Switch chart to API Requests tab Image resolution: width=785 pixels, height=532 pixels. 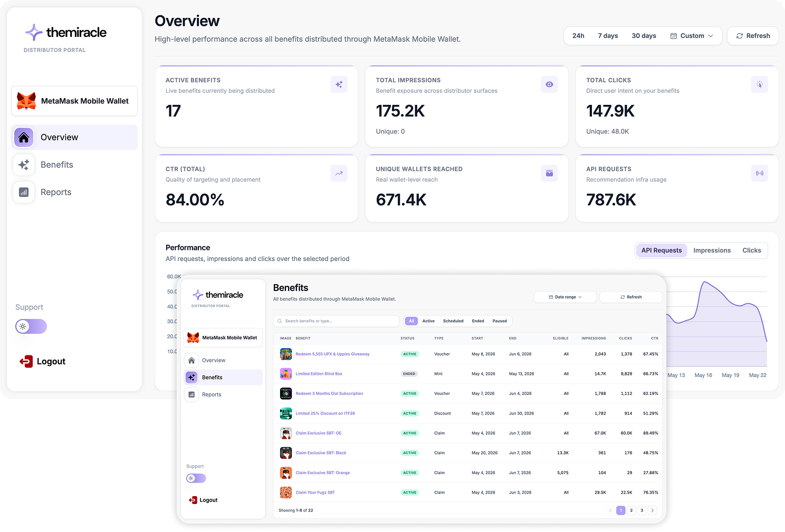click(662, 250)
